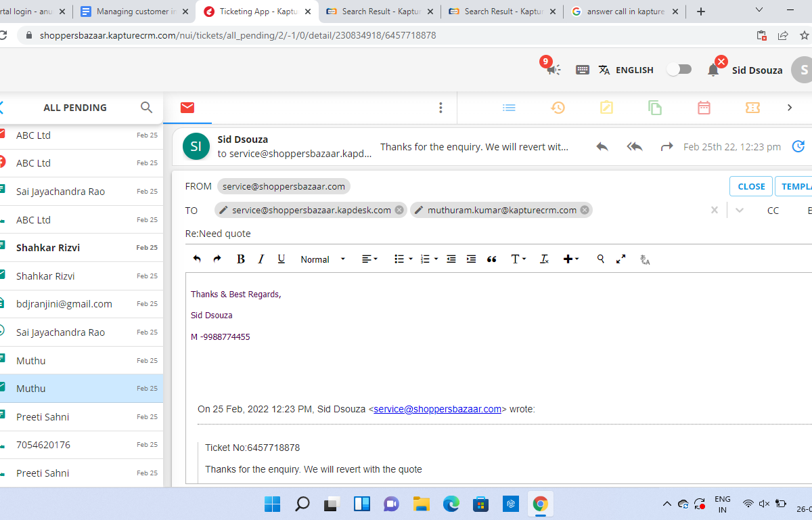Open the three-dot more options menu
Screen dimensions: 812x520
pyautogui.click(x=441, y=108)
